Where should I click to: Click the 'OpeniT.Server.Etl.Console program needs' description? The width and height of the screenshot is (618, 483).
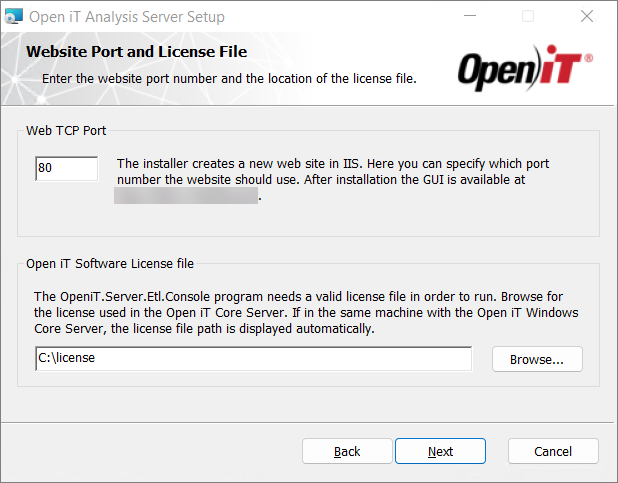[x=306, y=312]
